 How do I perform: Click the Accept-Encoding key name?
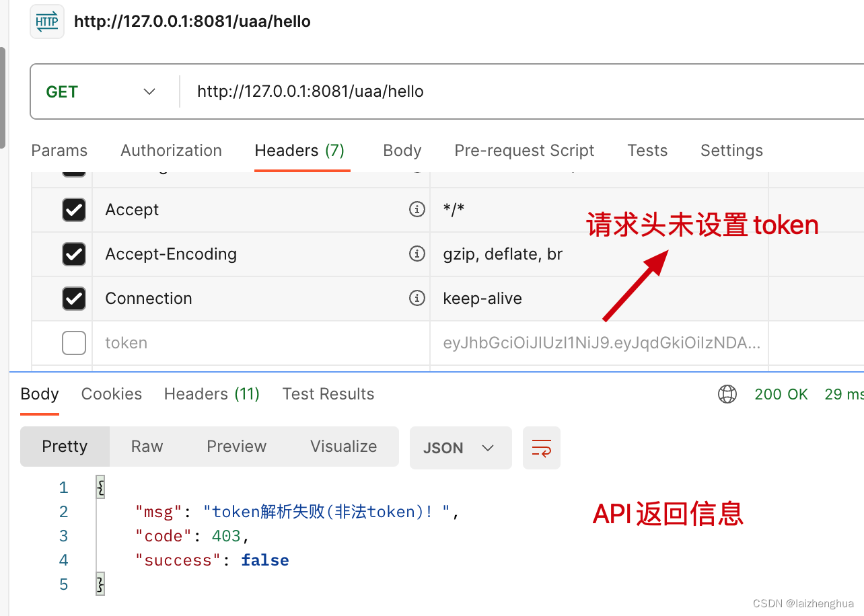pyautogui.click(x=171, y=254)
